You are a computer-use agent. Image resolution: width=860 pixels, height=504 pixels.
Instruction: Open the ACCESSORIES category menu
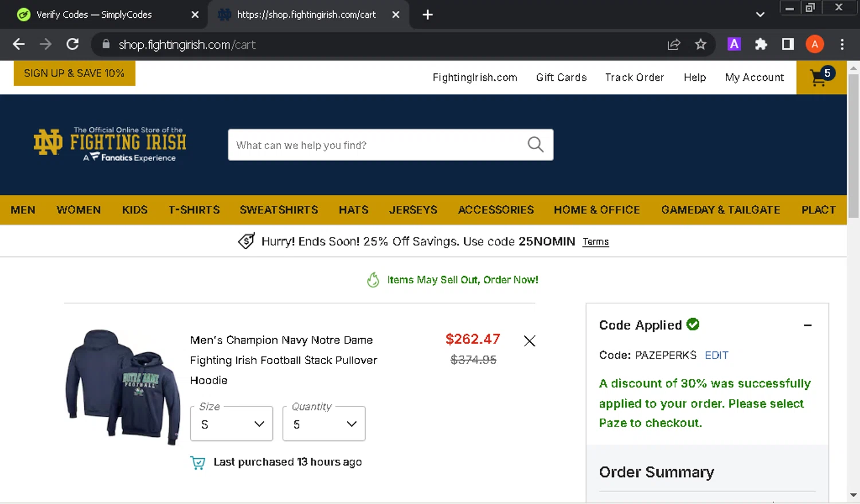496,210
